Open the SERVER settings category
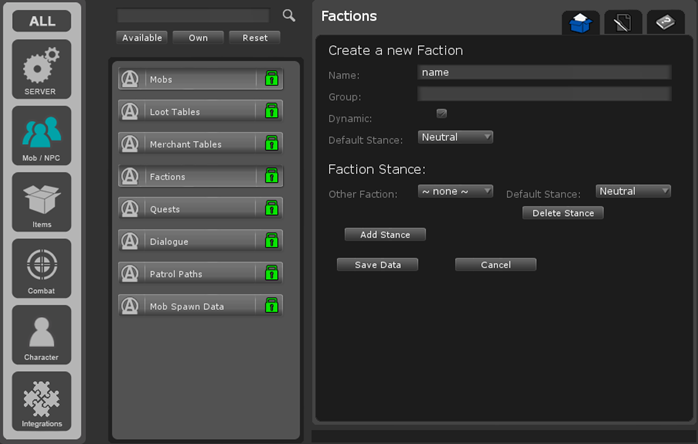This screenshot has width=698, height=444. click(x=41, y=70)
